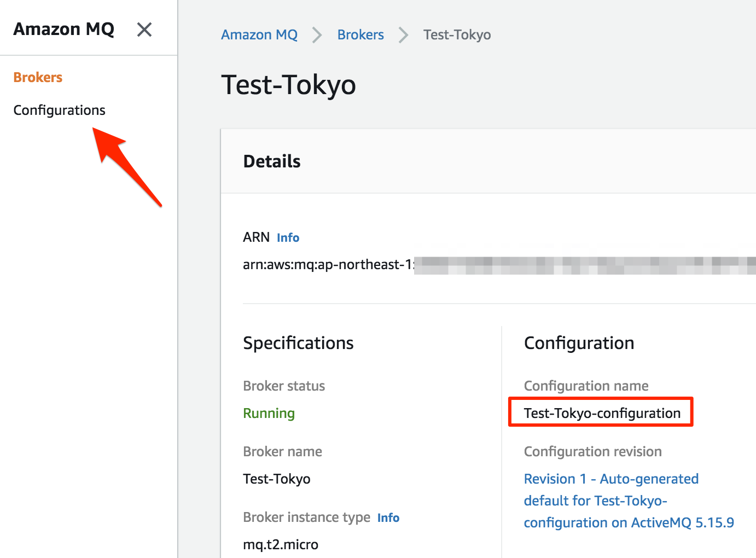Click the Test-Tokyo page heading
This screenshot has height=558, width=756.
tap(288, 85)
